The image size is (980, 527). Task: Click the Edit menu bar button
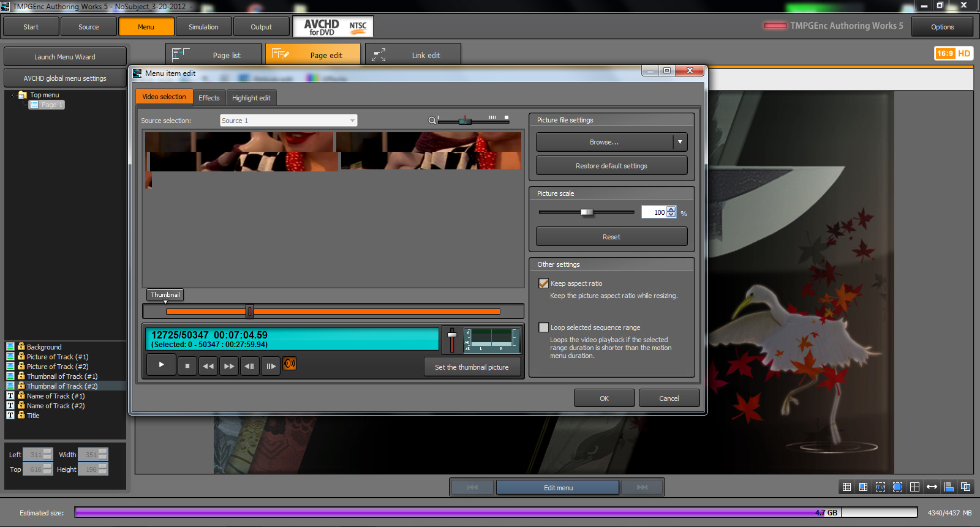coord(558,488)
